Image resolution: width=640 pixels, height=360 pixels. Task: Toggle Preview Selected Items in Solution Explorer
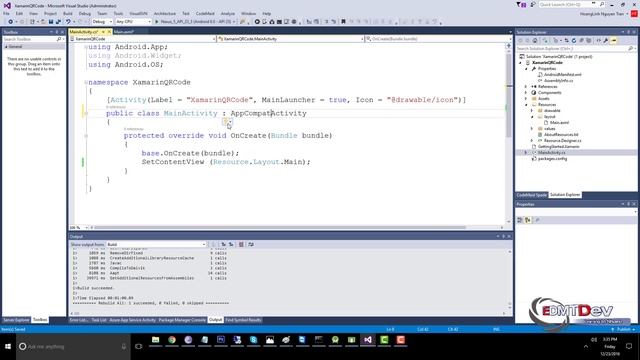tap(614, 40)
